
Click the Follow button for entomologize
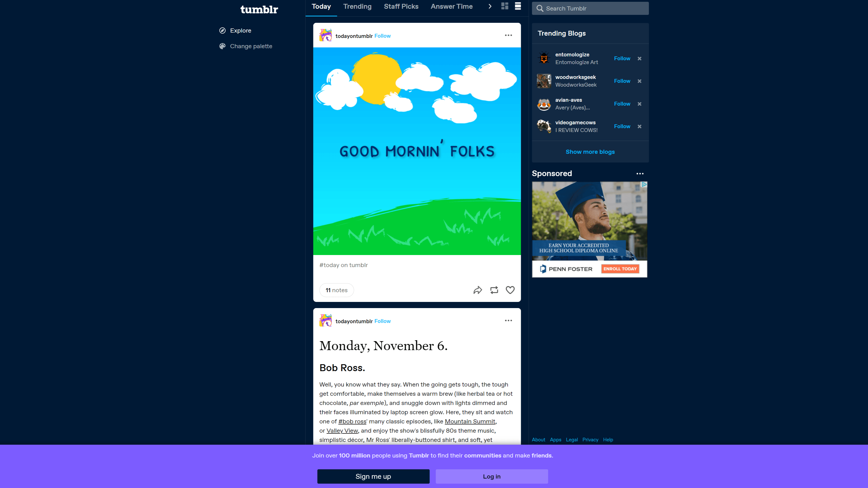click(622, 58)
